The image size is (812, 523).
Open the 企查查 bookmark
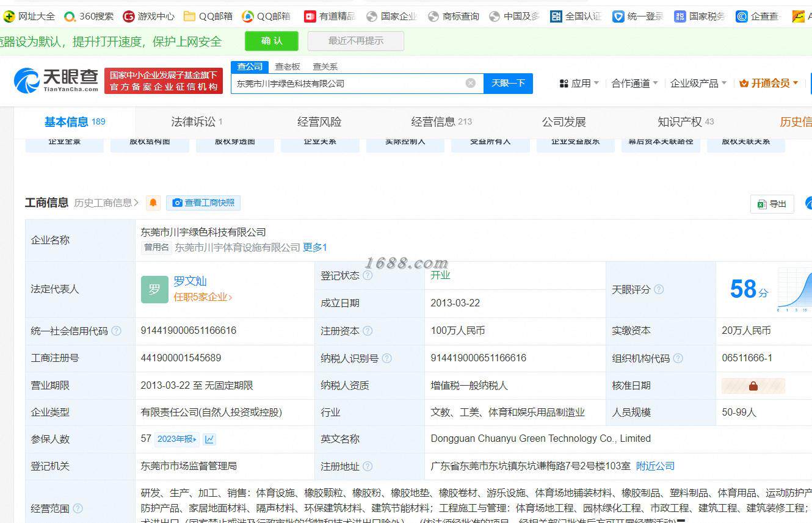[758, 16]
